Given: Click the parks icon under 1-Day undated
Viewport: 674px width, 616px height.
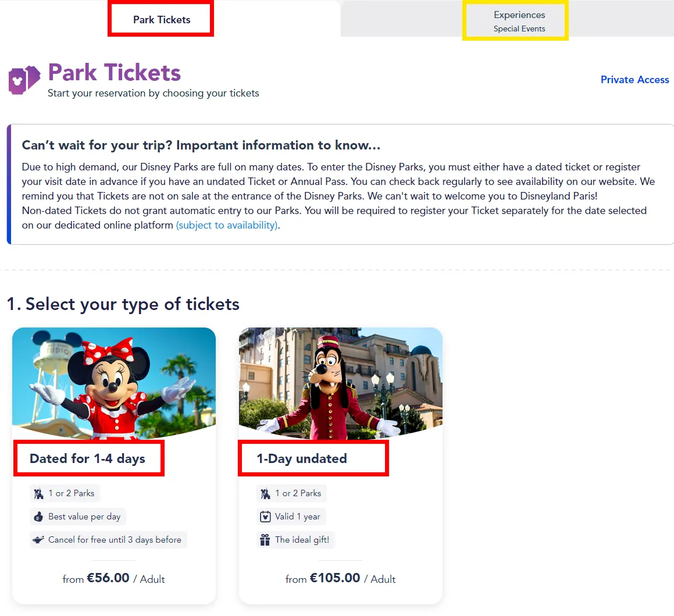Looking at the screenshot, I should point(266,493).
